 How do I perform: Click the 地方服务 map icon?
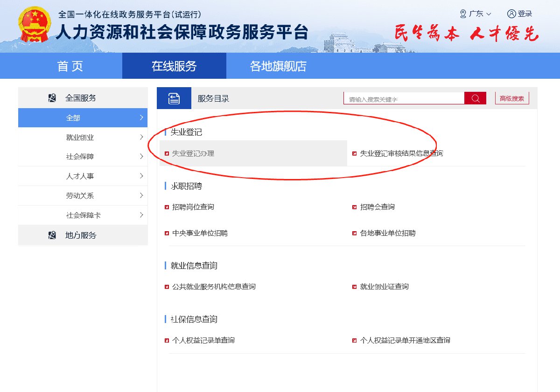coord(52,235)
